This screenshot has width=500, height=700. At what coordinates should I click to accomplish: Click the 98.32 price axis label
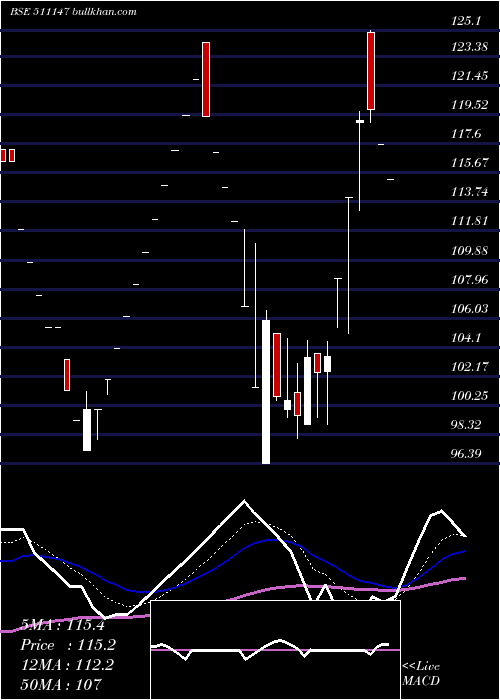click(466, 425)
